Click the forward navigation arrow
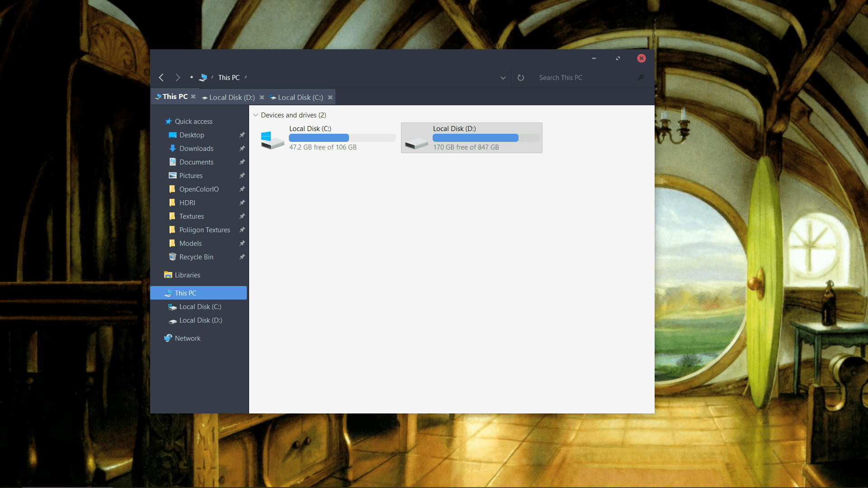868x488 pixels. [x=178, y=77]
